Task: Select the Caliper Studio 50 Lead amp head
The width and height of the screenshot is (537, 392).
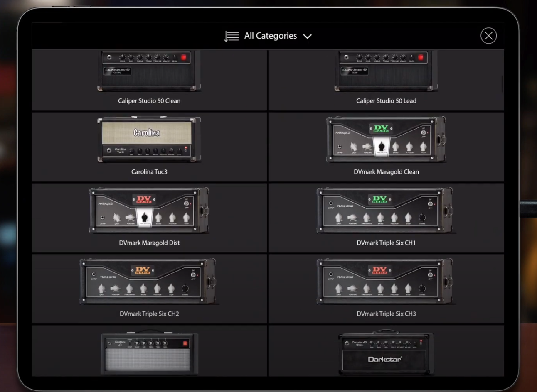Action: [x=386, y=71]
